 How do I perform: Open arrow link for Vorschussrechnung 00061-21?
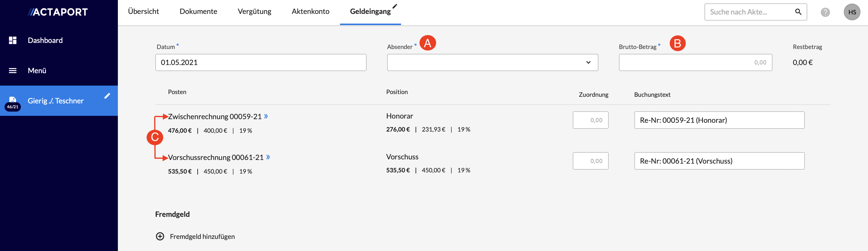(x=268, y=157)
